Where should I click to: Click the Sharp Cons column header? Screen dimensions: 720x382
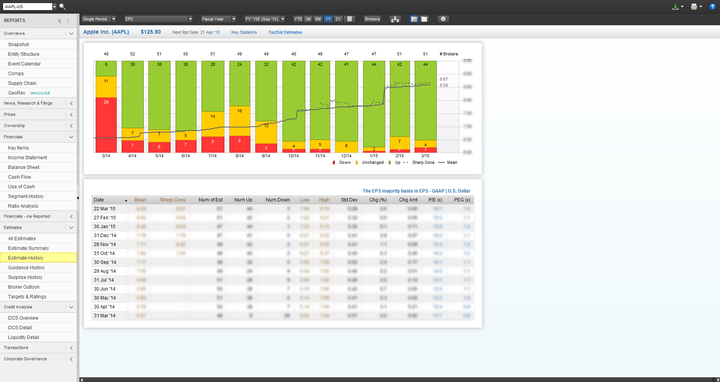pyautogui.click(x=173, y=200)
